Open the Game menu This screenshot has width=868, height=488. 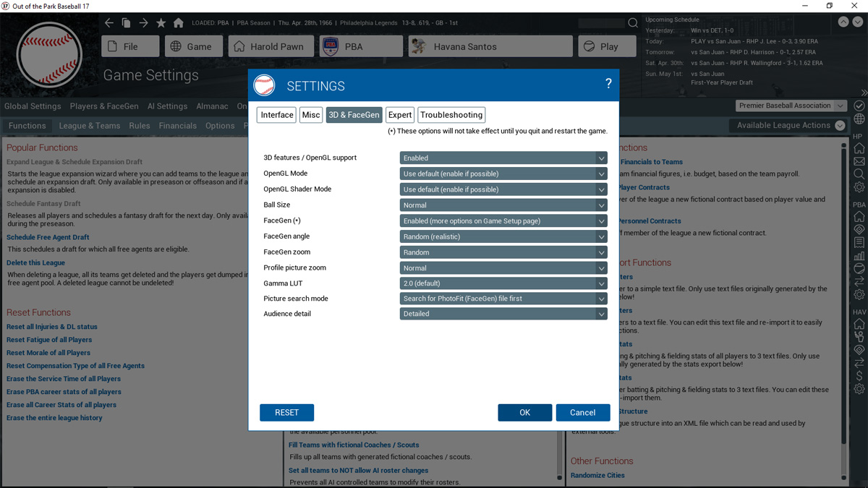193,46
